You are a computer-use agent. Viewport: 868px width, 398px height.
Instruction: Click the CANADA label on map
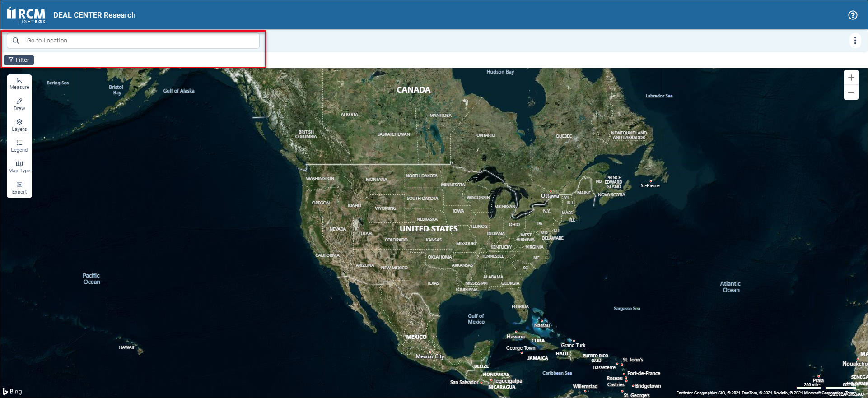413,90
